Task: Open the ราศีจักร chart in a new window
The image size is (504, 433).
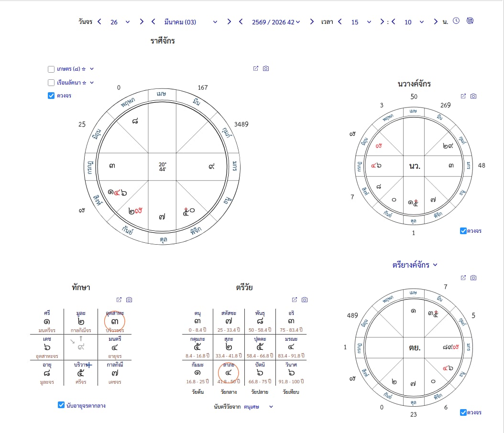Action: click(255, 68)
